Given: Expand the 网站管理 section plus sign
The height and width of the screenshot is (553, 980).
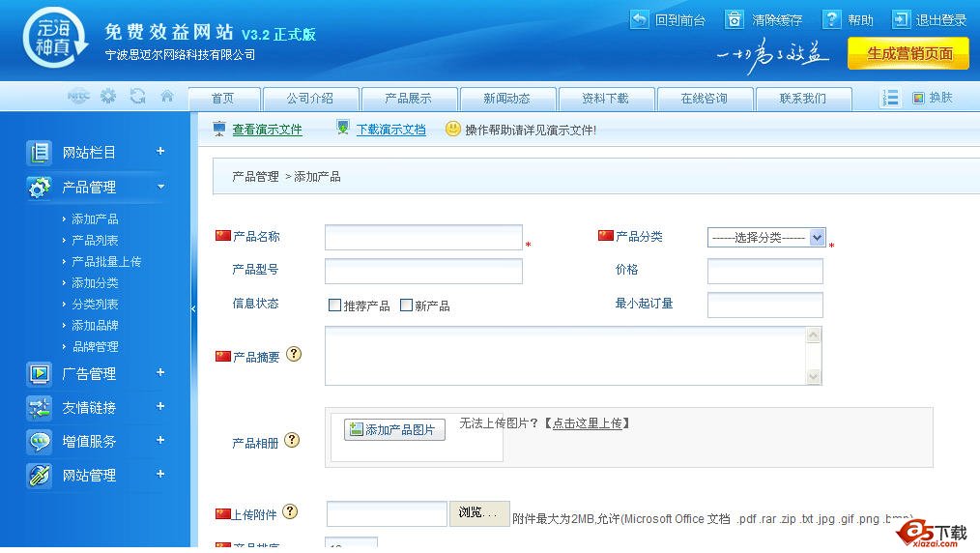Looking at the screenshot, I should 160,475.
